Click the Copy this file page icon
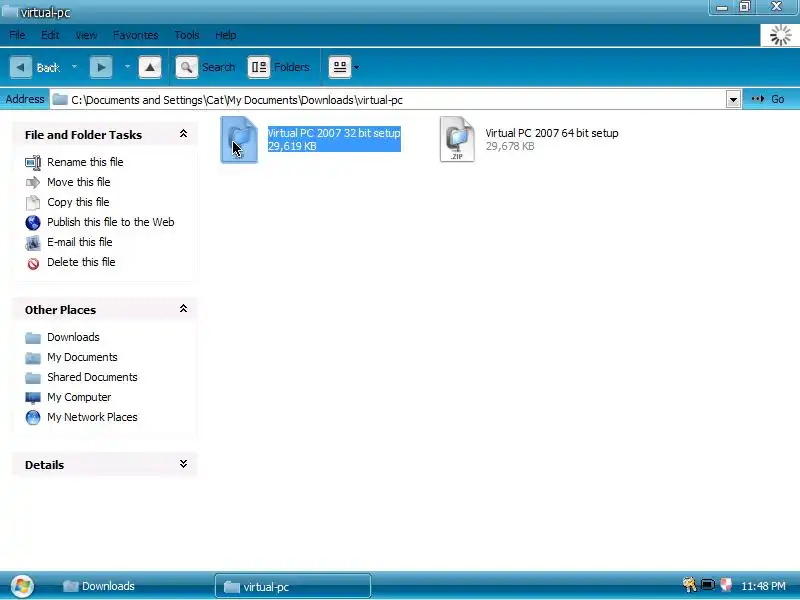800x600 pixels. (x=33, y=203)
